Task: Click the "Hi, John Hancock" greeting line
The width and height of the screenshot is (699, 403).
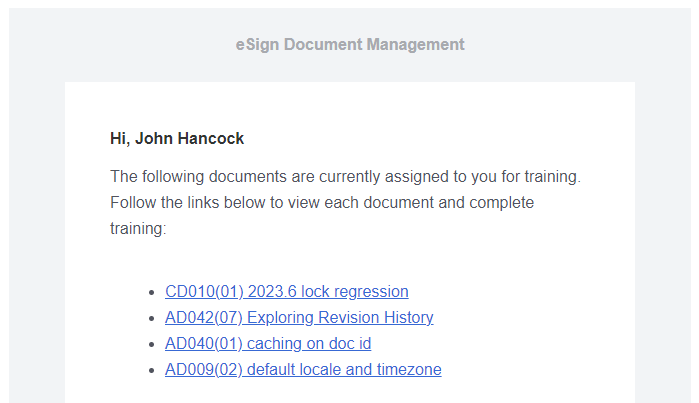Action: (x=177, y=139)
